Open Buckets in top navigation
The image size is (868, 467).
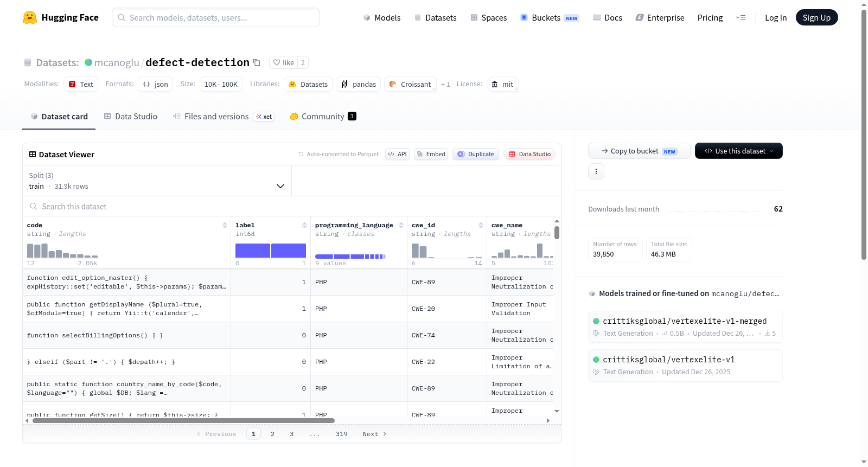click(x=549, y=17)
